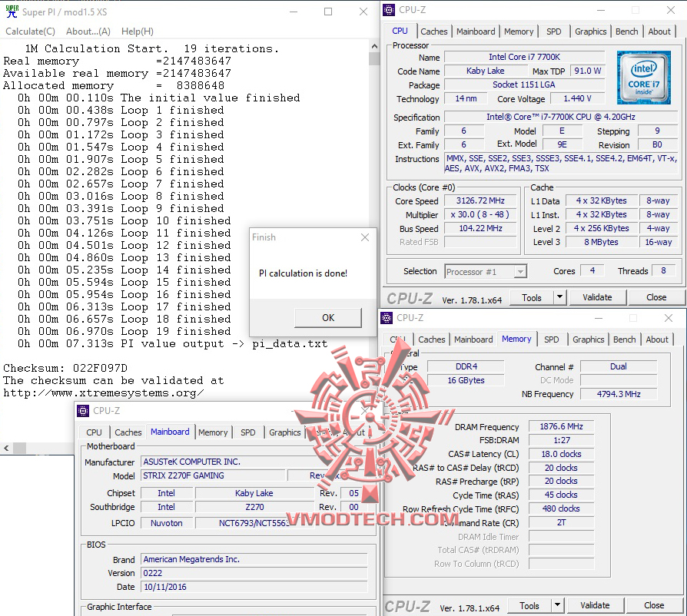
Task: Click Validate in Memory CPU-Z window
Action: coord(595,606)
